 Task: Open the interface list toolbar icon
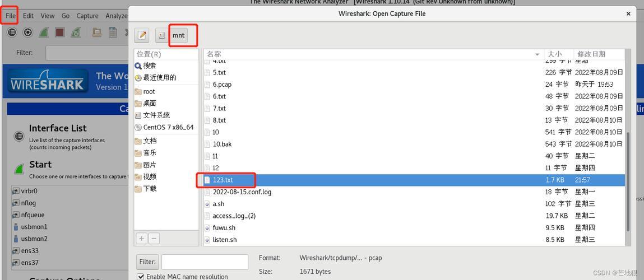pos(12,32)
